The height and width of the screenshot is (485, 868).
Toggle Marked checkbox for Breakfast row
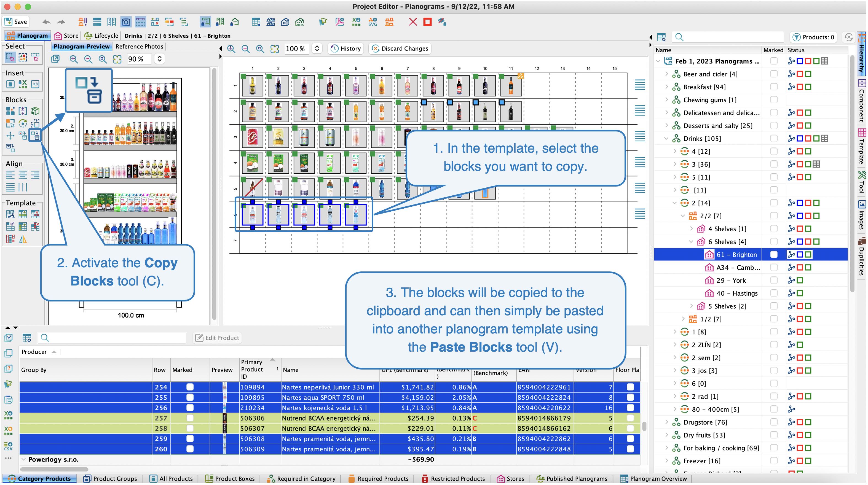pos(774,87)
